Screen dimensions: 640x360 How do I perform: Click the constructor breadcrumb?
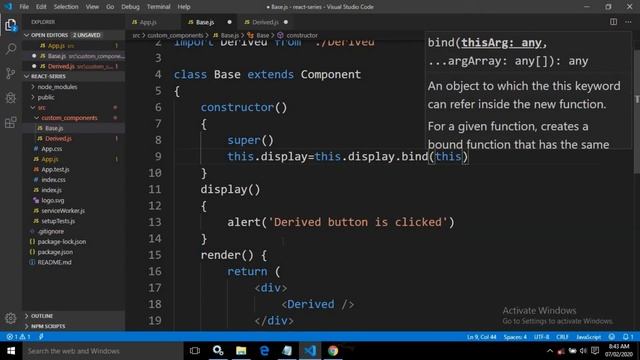point(298,36)
